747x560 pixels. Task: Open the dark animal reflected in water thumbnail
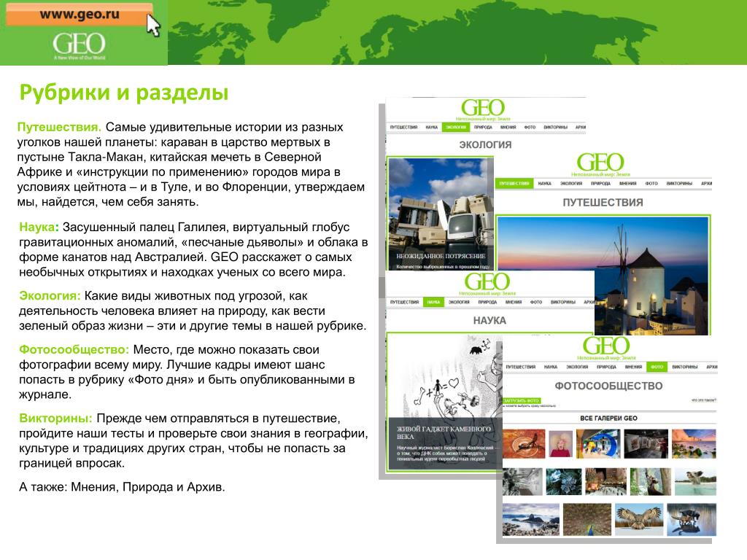(x=692, y=519)
